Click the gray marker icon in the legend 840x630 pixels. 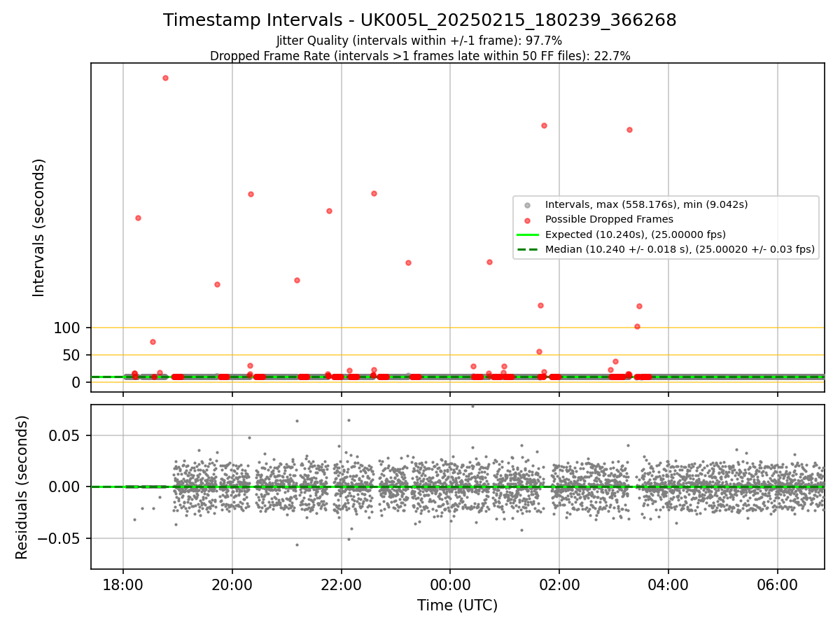pyautogui.click(x=528, y=205)
